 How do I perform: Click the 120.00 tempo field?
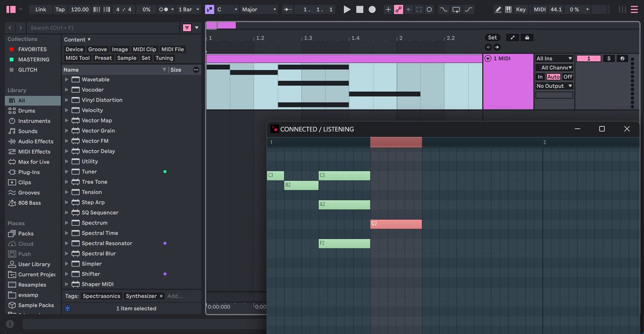(79, 10)
